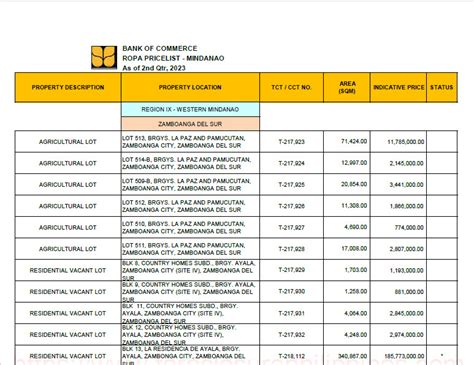Click the T-217,929 title number cell

291,270
